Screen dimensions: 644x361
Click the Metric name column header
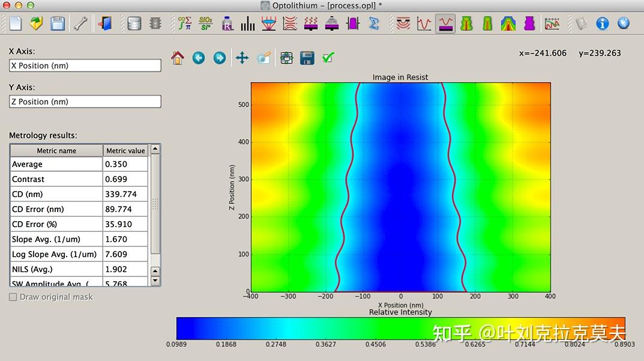tap(56, 151)
